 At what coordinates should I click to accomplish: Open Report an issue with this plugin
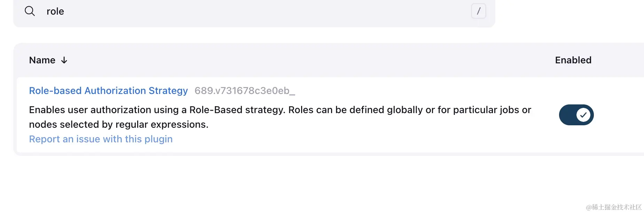pos(101,139)
